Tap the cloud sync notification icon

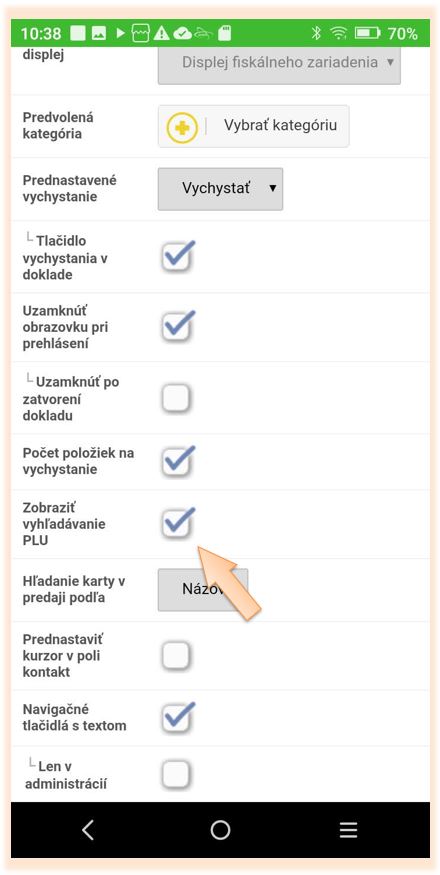pyautogui.click(x=182, y=34)
